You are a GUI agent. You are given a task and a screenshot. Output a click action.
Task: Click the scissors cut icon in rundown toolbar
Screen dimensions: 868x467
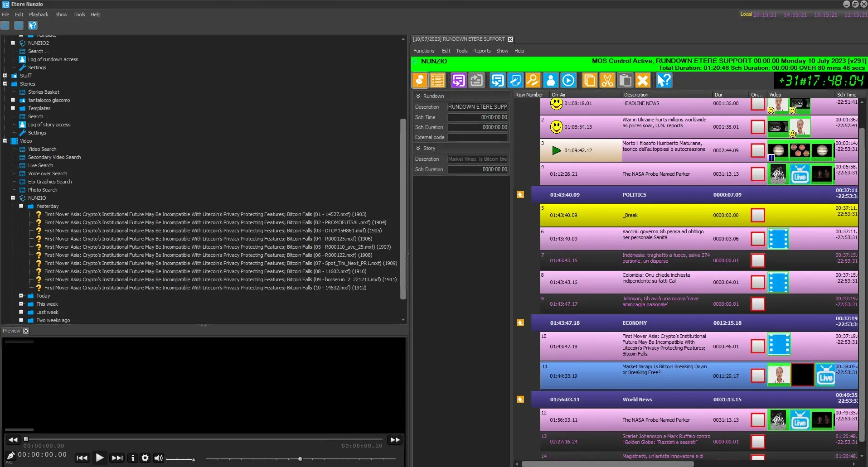point(607,81)
